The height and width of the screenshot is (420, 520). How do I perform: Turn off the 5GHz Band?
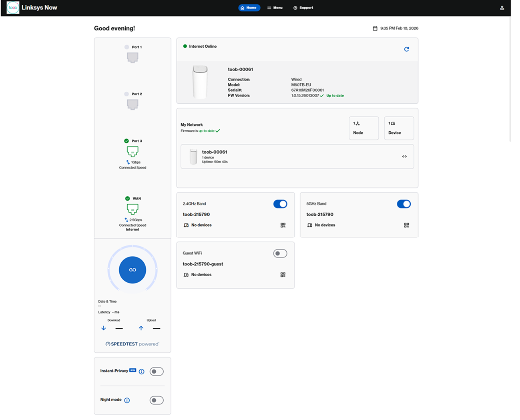click(x=404, y=204)
